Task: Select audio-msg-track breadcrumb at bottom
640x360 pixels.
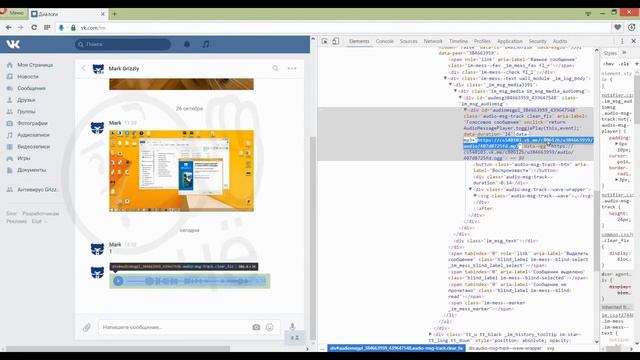Action: pos(396,348)
